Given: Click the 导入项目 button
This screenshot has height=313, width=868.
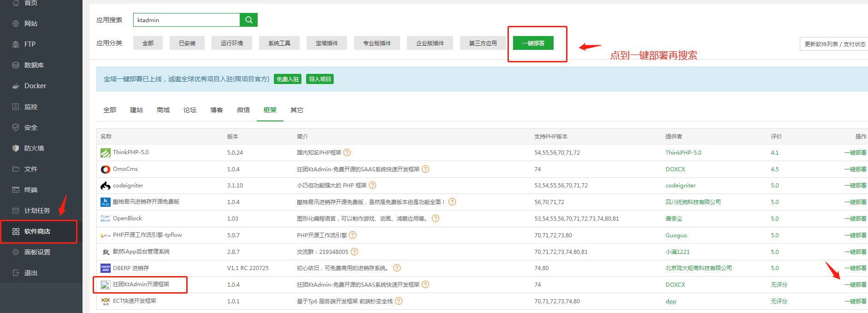Looking at the screenshot, I should 320,79.
